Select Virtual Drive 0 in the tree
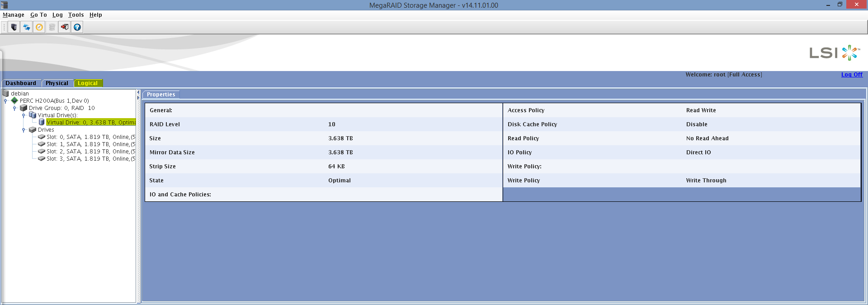 (90, 123)
